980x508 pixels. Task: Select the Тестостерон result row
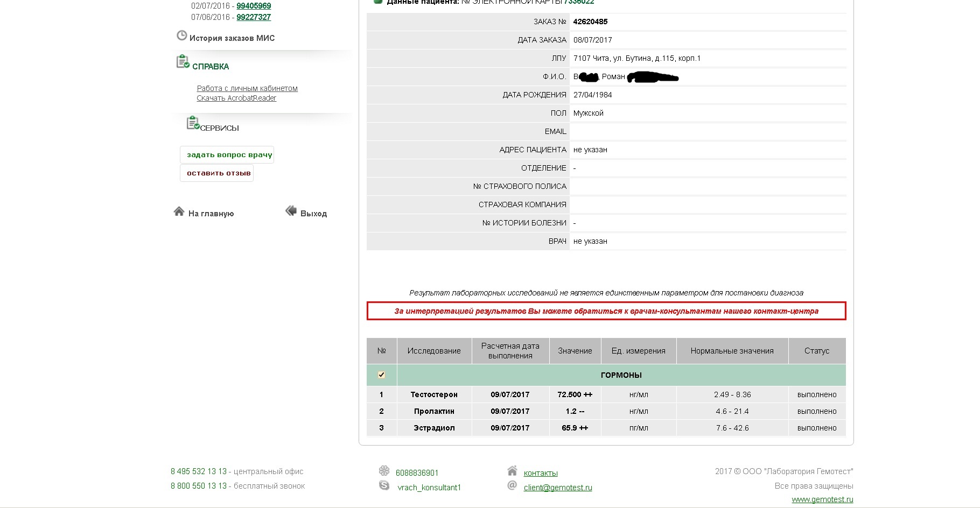pos(434,394)
